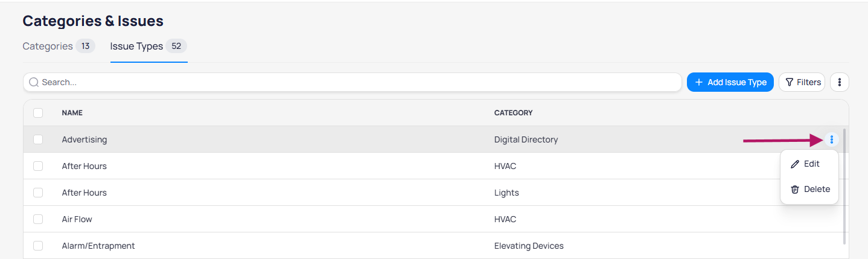The image size is (868, 259).
Task: Open the toolbar kebab menu beside Filters
Action: [x=840, y=82]
